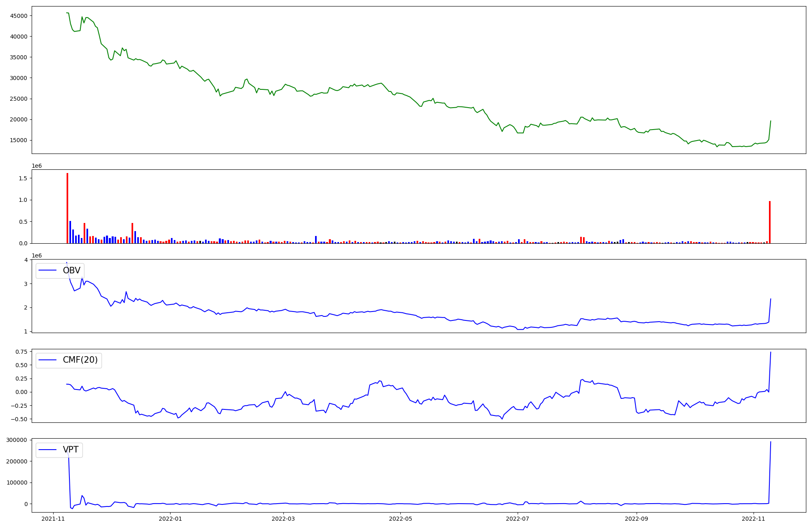
Task: Click the blue line sample in OBV legend
Action: tap(48, 270)
